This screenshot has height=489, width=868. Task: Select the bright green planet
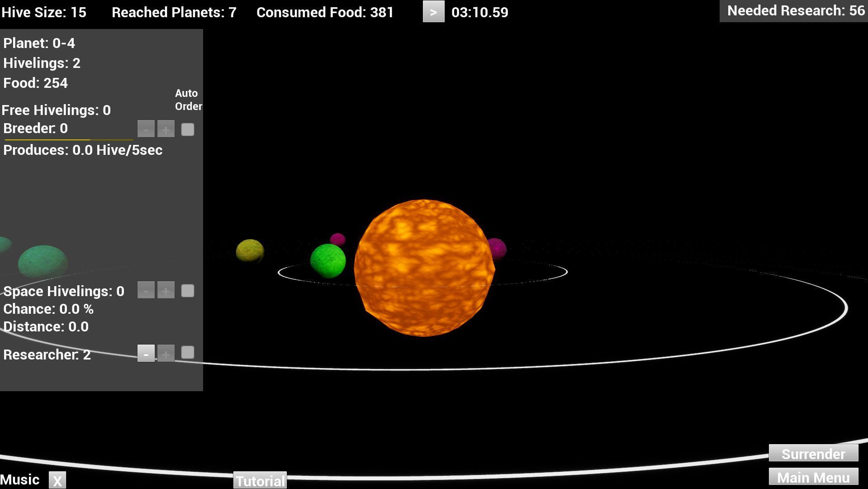[328, 260]
